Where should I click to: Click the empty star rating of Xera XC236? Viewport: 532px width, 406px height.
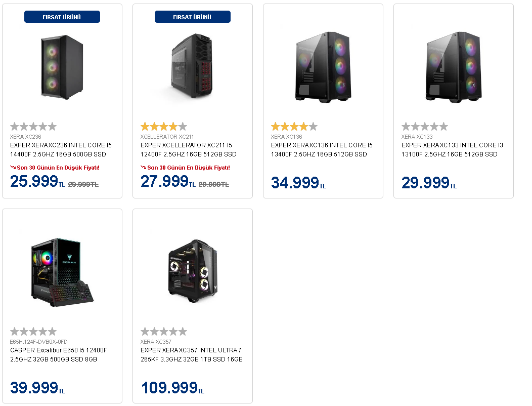click(x=33, y=127)
